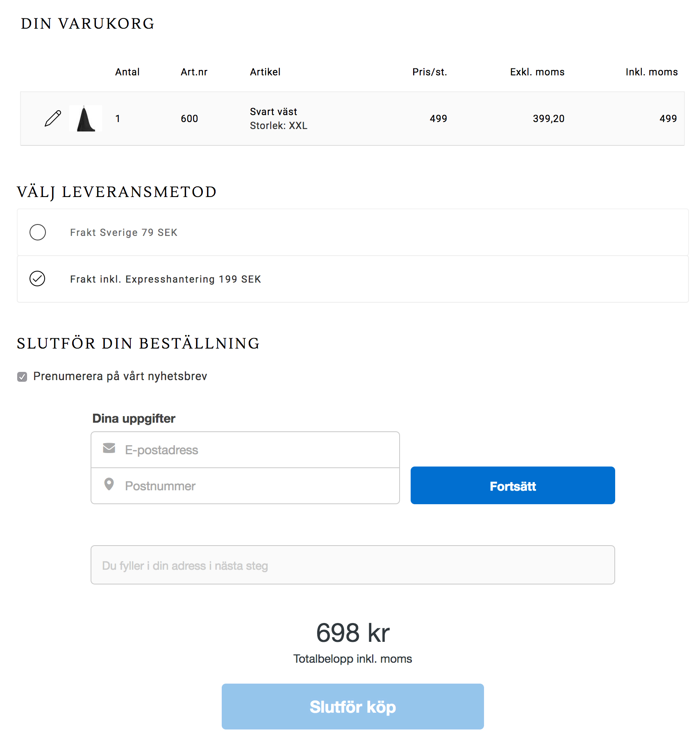
Task: Select Frakt Sverige 79 SEK radio option
Action: point(38,232)
